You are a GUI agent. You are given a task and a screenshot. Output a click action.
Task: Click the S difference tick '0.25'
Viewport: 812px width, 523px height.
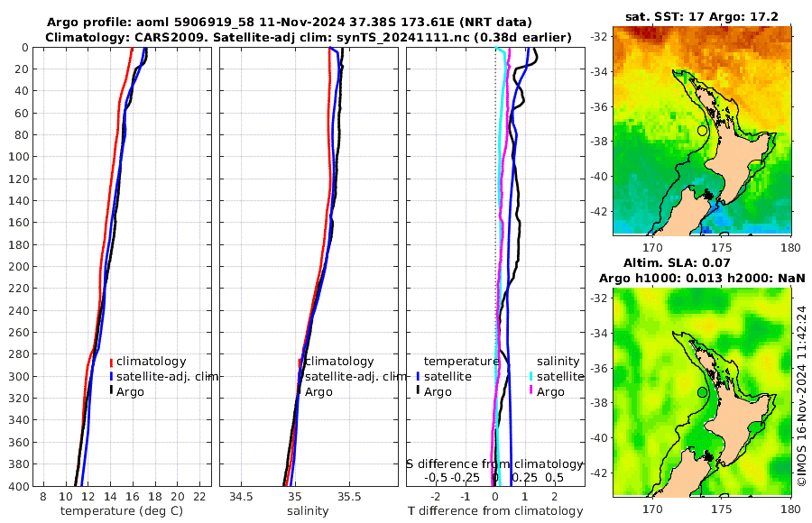tap(524, 477)
